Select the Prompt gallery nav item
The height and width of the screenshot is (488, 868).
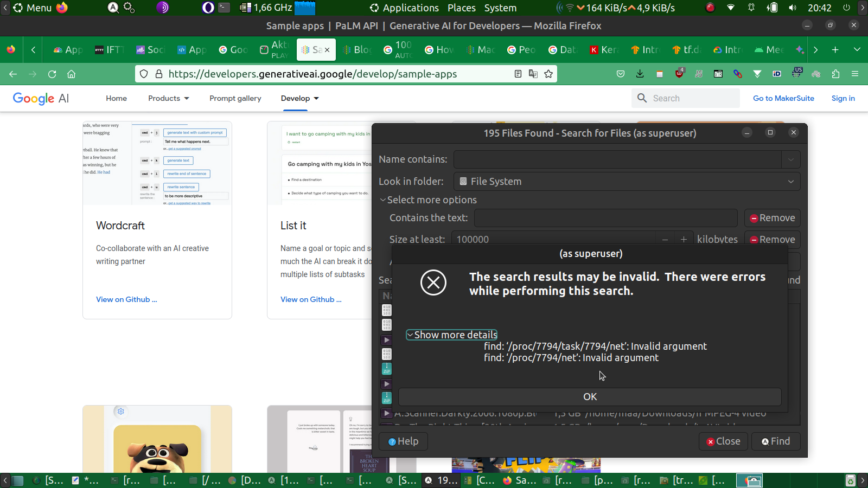[x=235, y=98]
